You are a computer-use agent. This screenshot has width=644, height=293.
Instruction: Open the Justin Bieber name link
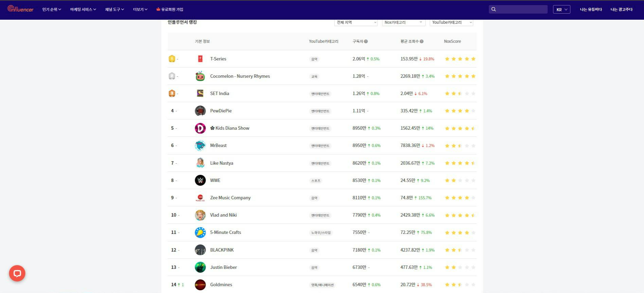pyautogui.click(x=223, y=267)
